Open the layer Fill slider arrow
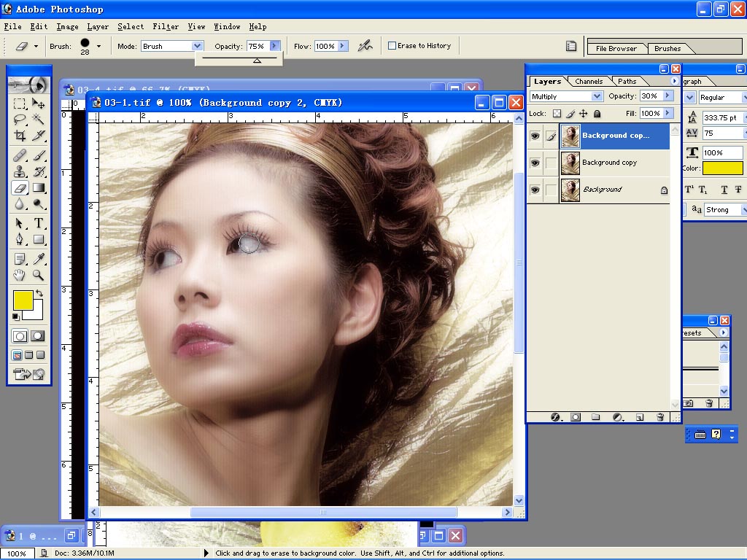Image resolution: width=747 pixels, height=560 pixels. click(668, 113)
